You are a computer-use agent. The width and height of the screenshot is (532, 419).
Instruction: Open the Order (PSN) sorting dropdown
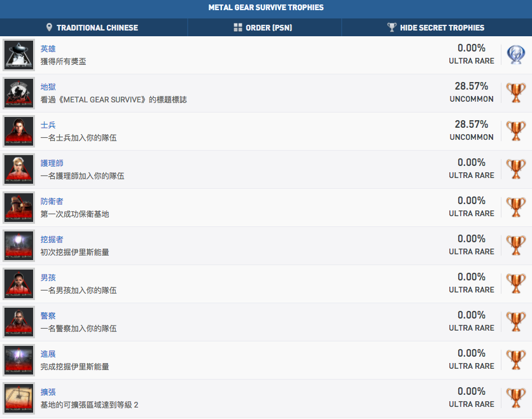pyautogui.click(x=269, y=27)
